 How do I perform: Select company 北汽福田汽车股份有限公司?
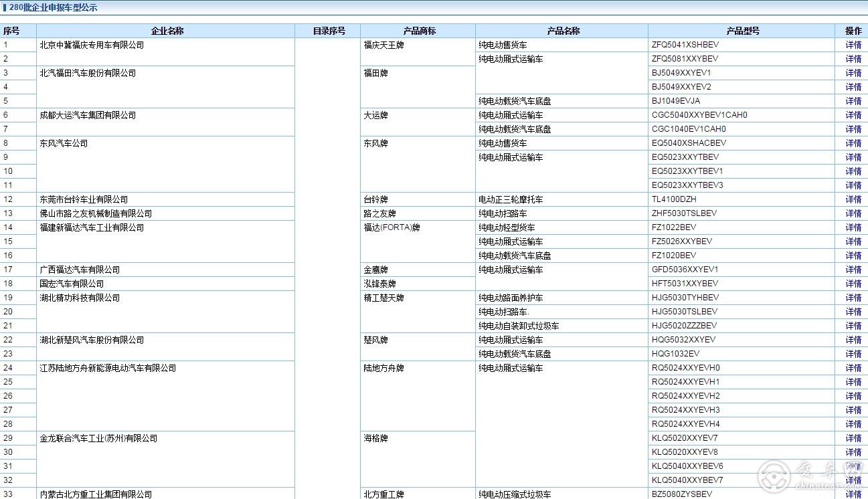(88, 74)
